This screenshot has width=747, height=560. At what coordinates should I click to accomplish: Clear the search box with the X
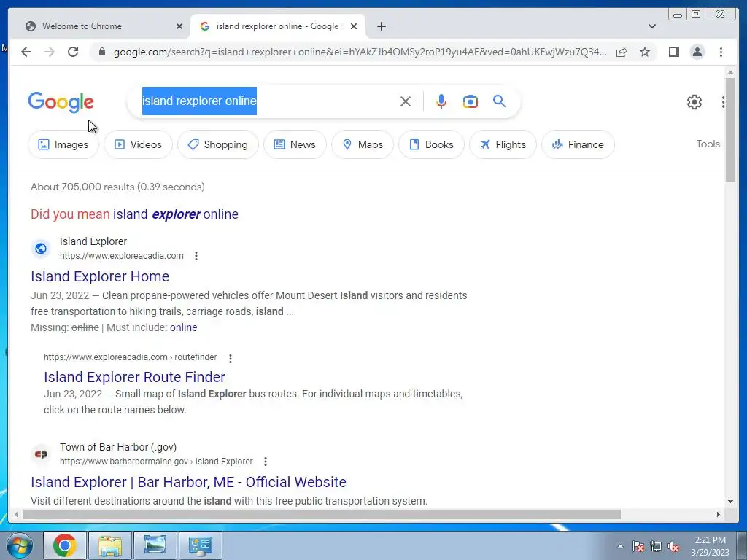click(x=406, y=101)
